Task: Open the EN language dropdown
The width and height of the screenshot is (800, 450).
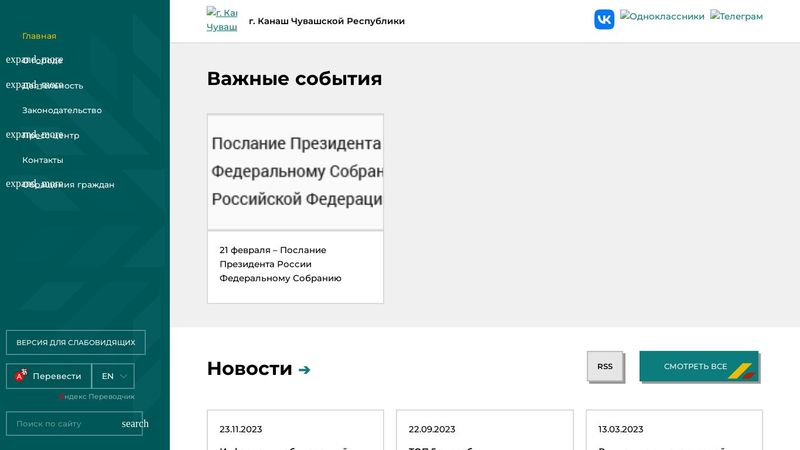Action: [x=113, y=376]
